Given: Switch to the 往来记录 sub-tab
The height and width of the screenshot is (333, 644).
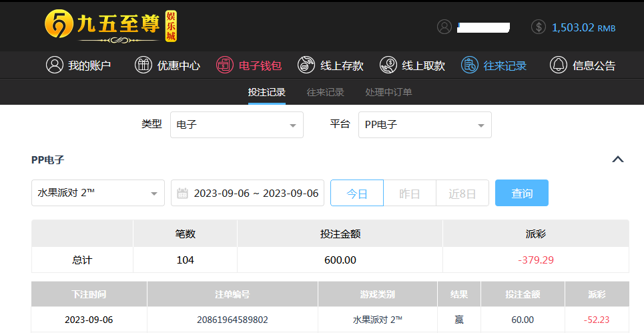Looking at the screenshot, I should (x=325, y=92).
